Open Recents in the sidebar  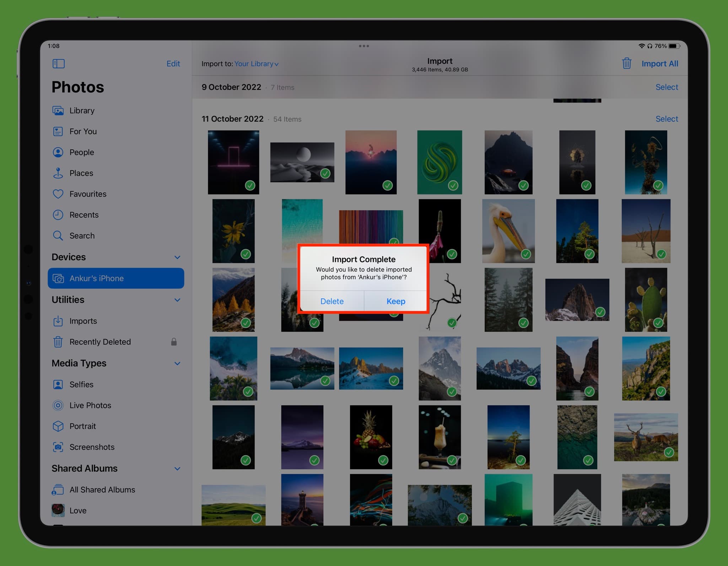[116, 215]
